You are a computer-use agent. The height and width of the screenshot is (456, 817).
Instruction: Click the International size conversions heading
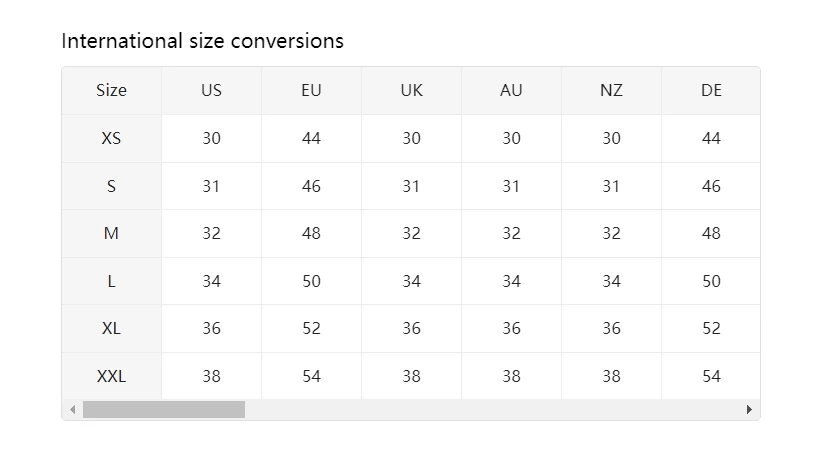(202, 41)
